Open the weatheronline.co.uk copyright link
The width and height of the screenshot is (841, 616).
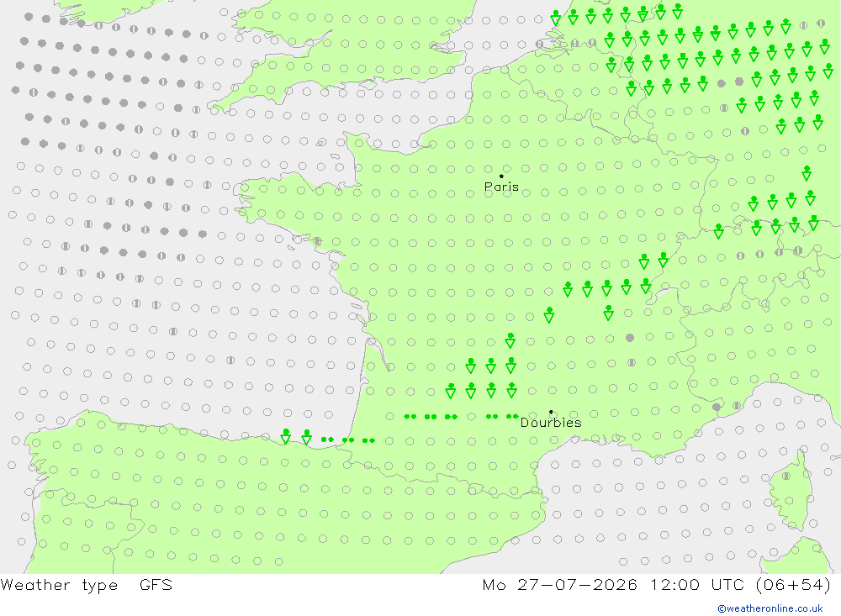[770, 608]
